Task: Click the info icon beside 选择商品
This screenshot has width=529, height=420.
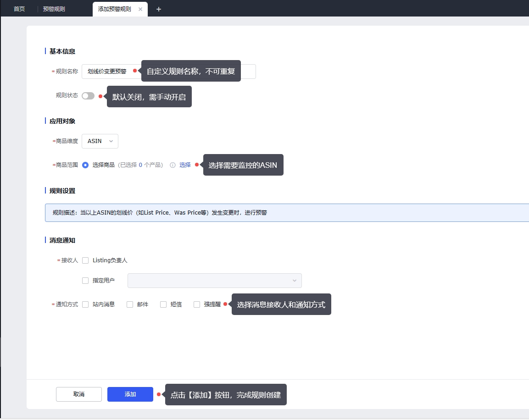Action: point(173,165)
